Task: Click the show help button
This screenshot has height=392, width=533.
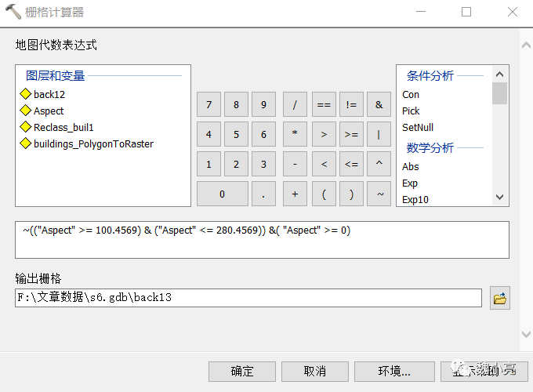Action: tap(484, 372)
